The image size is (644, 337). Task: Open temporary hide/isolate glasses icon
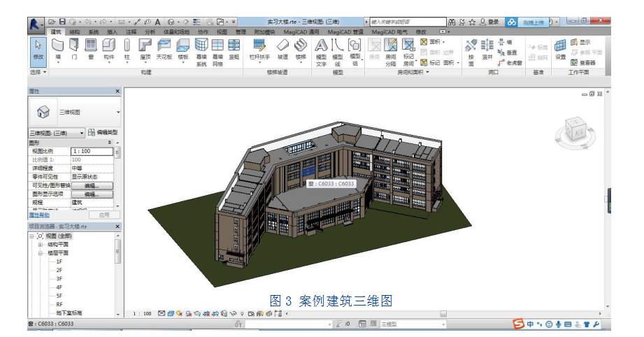coord(234,314)
